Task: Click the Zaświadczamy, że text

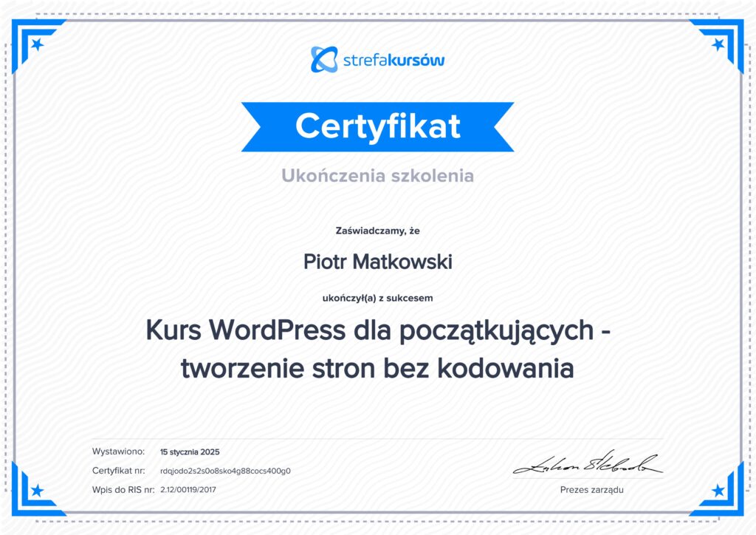Action: tap(377, 231)
